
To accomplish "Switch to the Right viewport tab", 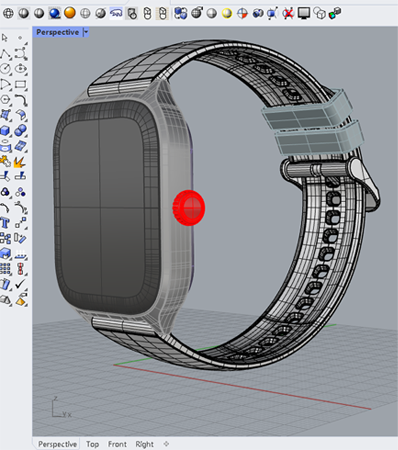I will point(144,444).
